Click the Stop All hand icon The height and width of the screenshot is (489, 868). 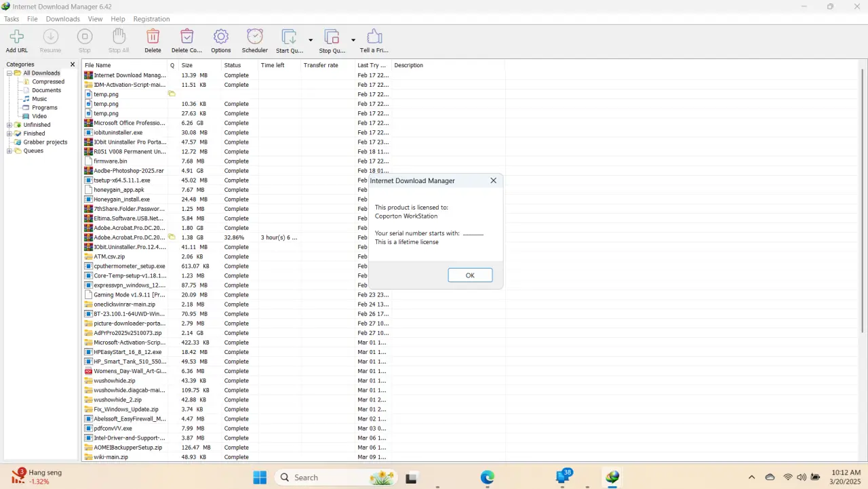tap(119, 37)
